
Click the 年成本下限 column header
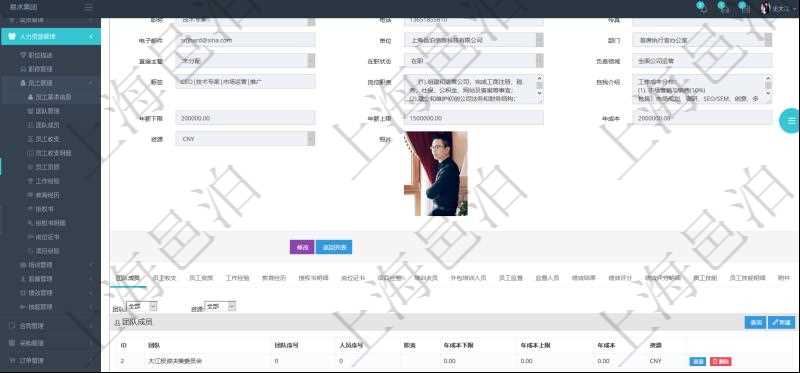(459, 345)
